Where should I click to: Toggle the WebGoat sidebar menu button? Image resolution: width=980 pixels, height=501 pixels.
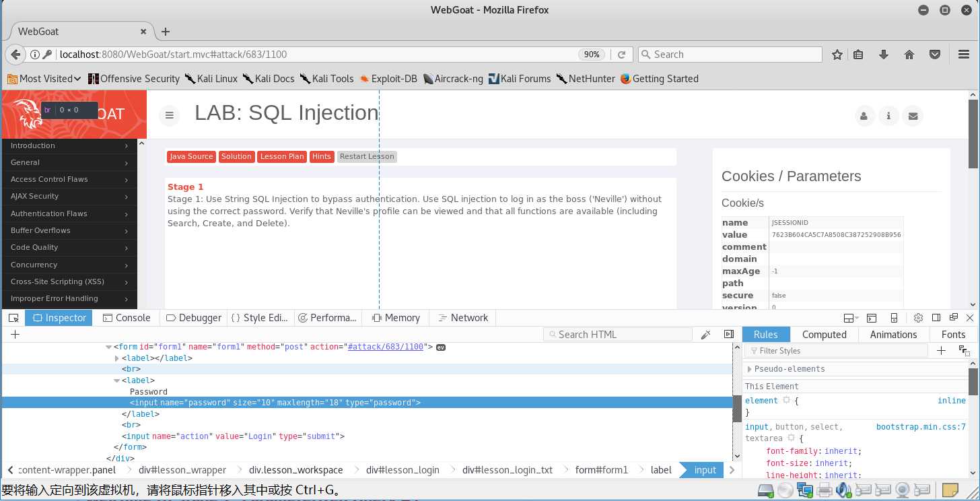tap(170, 116)
